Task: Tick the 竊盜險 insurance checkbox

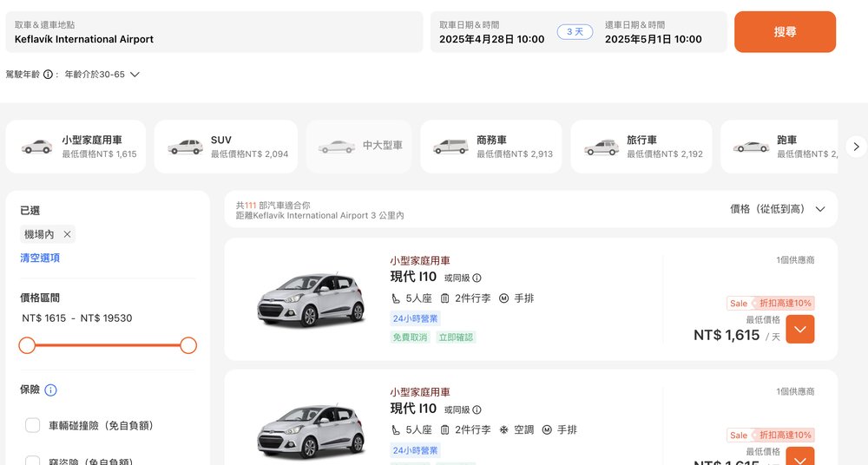Action: pyautogui.click(x=33, y=461)
